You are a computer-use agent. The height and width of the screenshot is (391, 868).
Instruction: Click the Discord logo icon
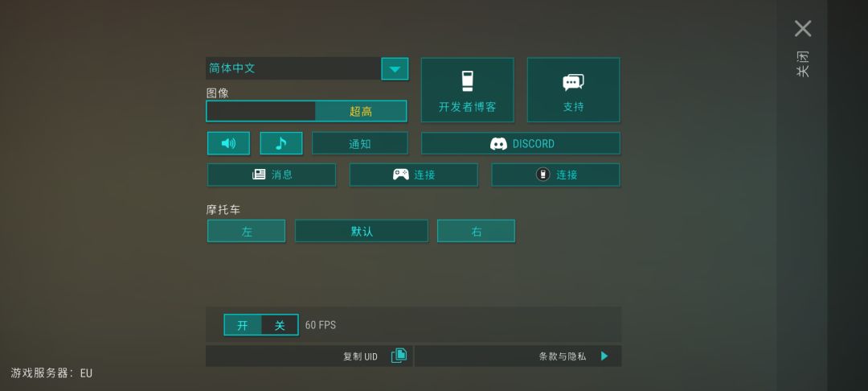(x=499, y=143)
